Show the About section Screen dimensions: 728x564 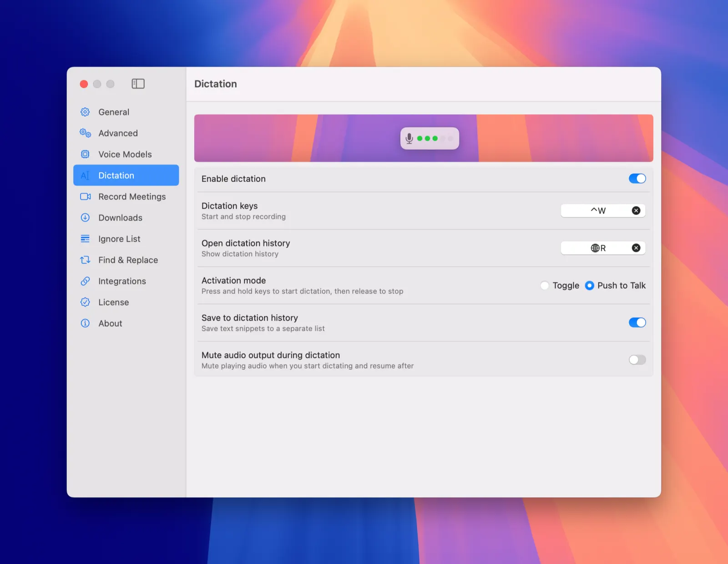(126, 323)
